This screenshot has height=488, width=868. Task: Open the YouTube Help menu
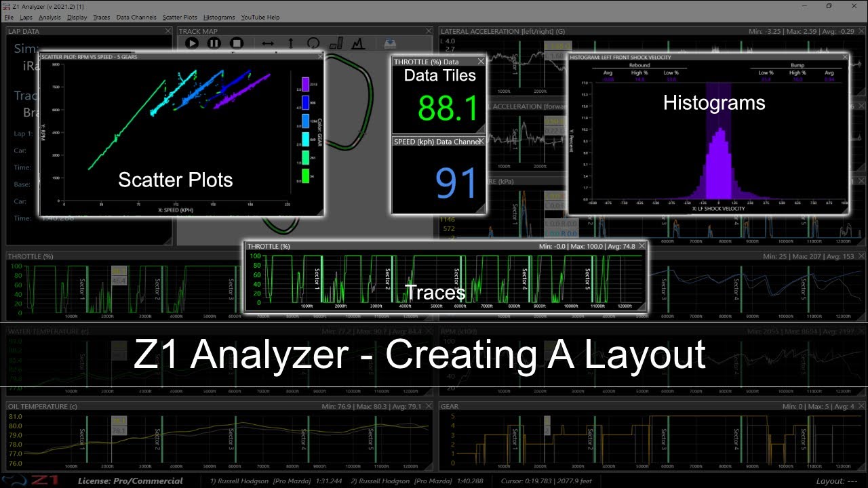point(260,17)
